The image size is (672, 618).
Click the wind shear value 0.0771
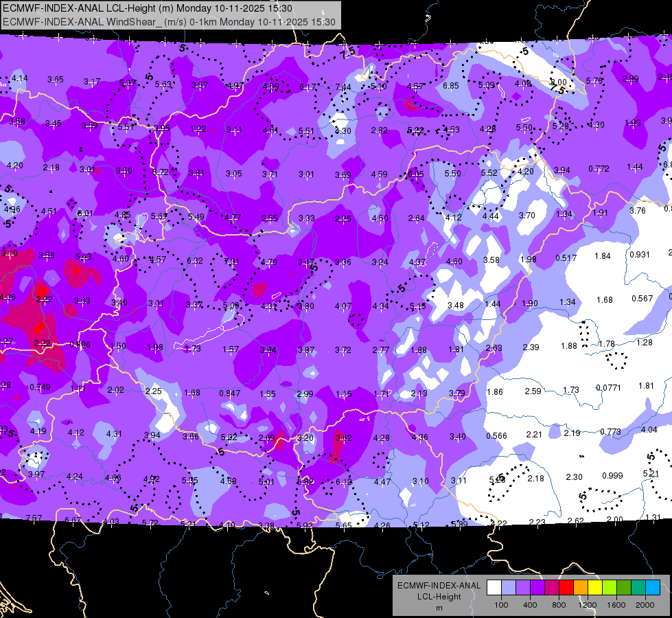[x=608, y=388]
